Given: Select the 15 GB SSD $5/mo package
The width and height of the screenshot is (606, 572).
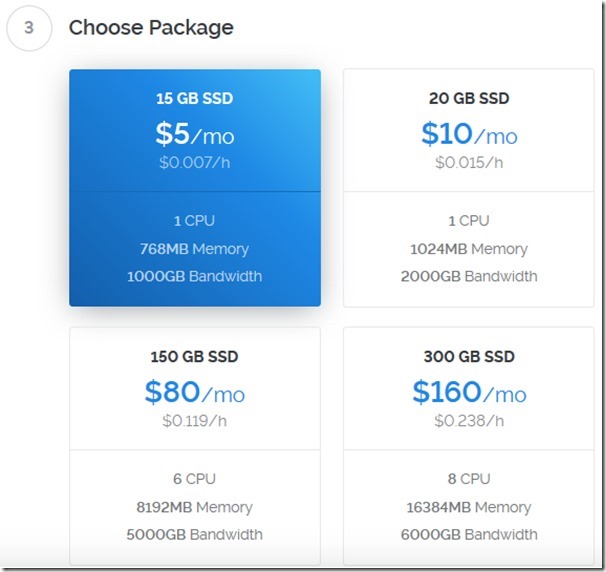Looking at the screenshot, I should click(x=194, y=187).
